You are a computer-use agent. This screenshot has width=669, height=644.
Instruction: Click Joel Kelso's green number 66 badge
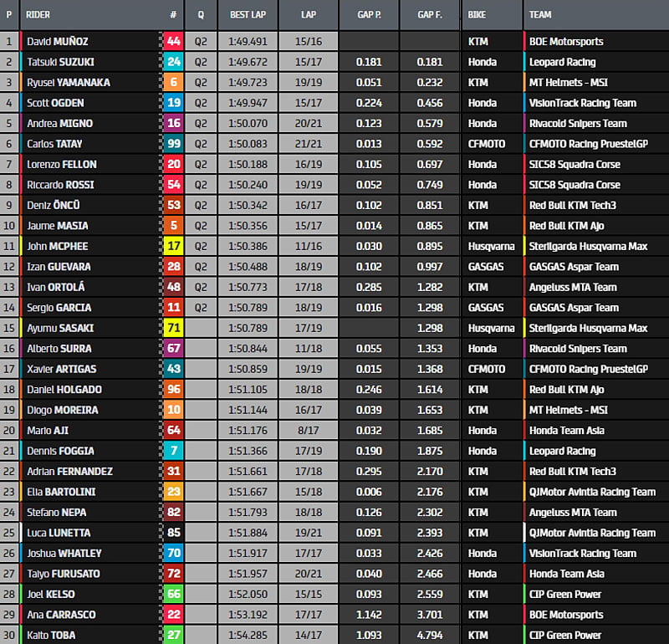tap(173, 594)
